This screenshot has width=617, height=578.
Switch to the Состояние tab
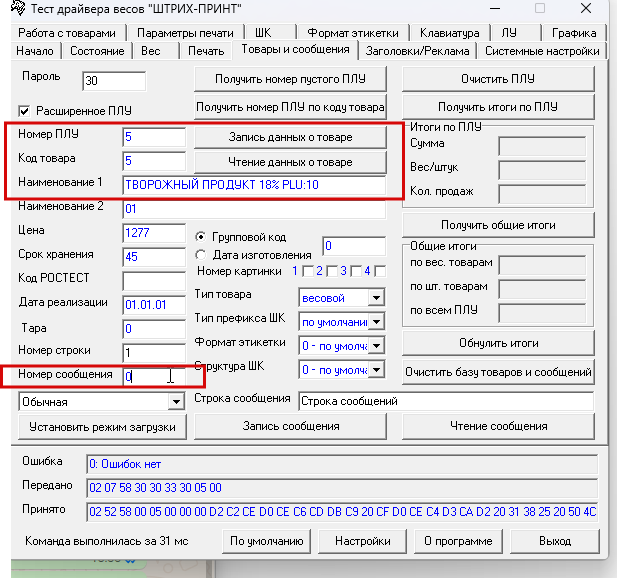[97, 51]
